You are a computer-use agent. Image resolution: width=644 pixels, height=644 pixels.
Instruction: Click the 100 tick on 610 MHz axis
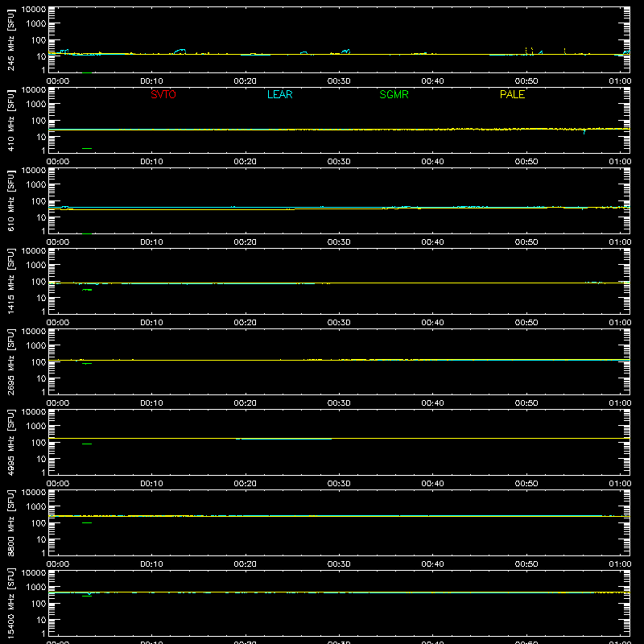click(x=39, y=201)
